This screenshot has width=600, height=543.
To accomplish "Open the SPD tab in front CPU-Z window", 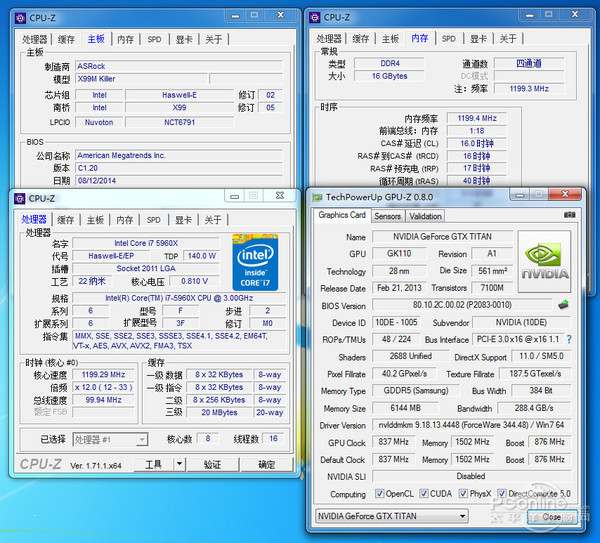I will click(x=153, y=220).
